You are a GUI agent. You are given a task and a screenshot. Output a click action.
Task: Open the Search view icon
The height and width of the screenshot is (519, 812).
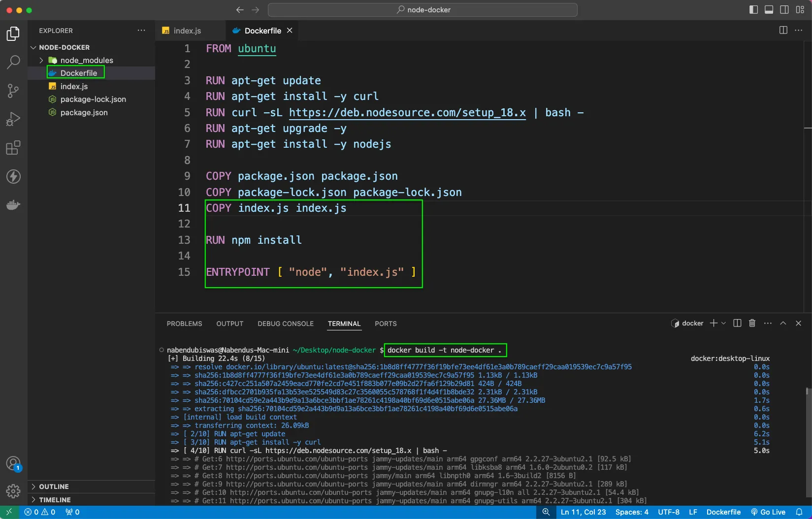pos(13,62)
